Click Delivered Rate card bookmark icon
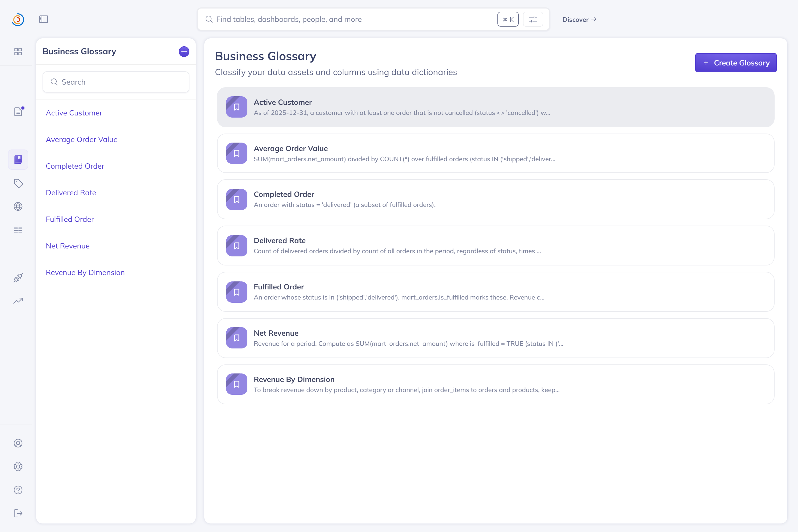798x532 pixels. click(236, 246)
